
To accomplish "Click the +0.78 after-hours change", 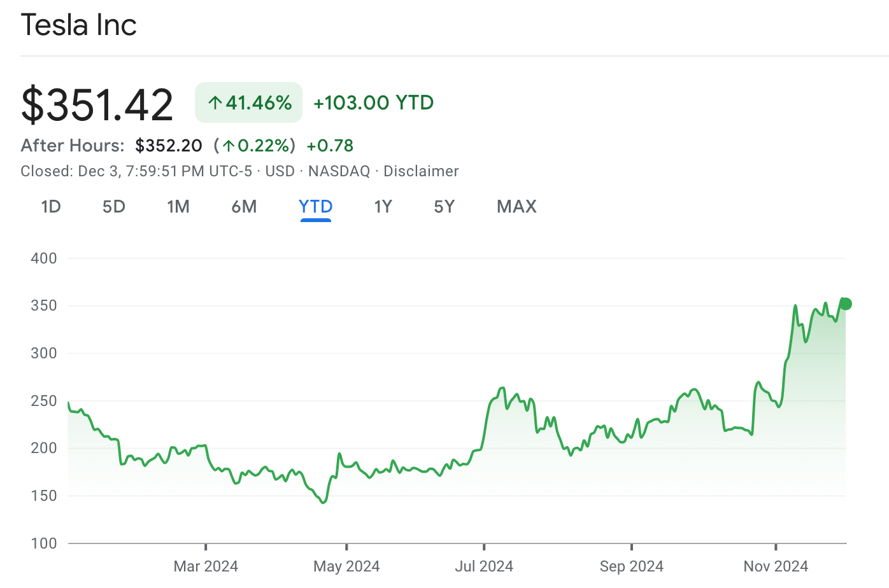I will pos(330,146).
